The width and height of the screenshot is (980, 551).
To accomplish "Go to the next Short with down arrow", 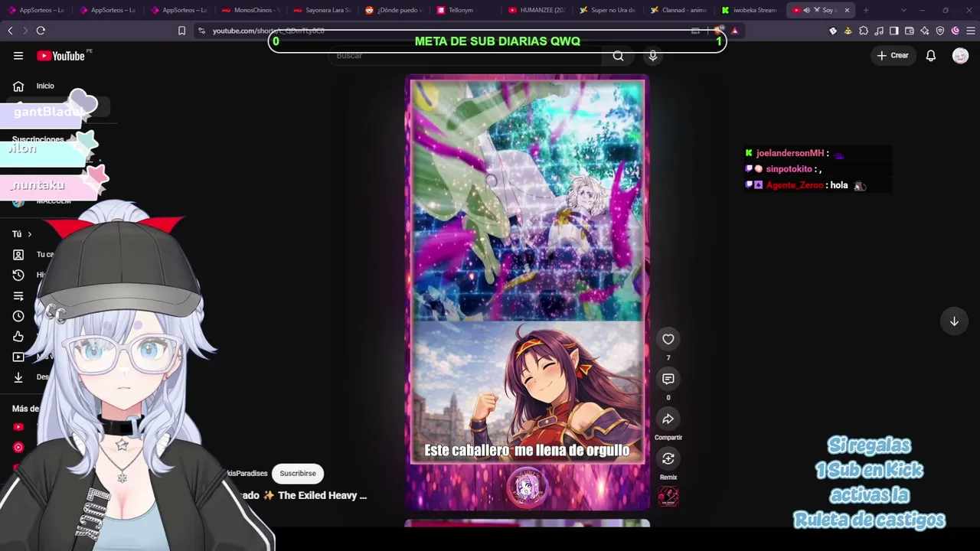I will pyautogui.click(x=954, y=321).
